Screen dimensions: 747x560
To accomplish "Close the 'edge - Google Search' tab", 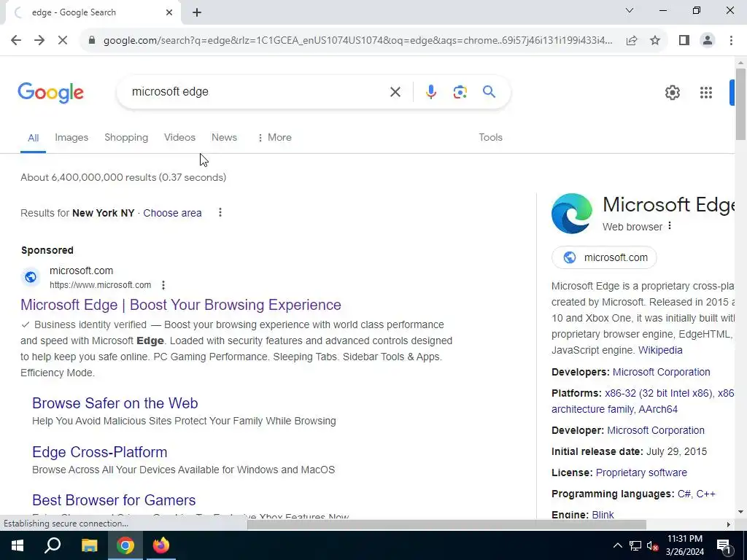I will [x=169, y=12].
